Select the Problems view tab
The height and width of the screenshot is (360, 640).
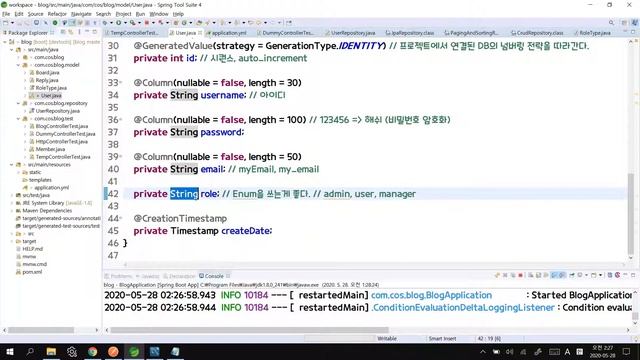[x=119, y=276]
